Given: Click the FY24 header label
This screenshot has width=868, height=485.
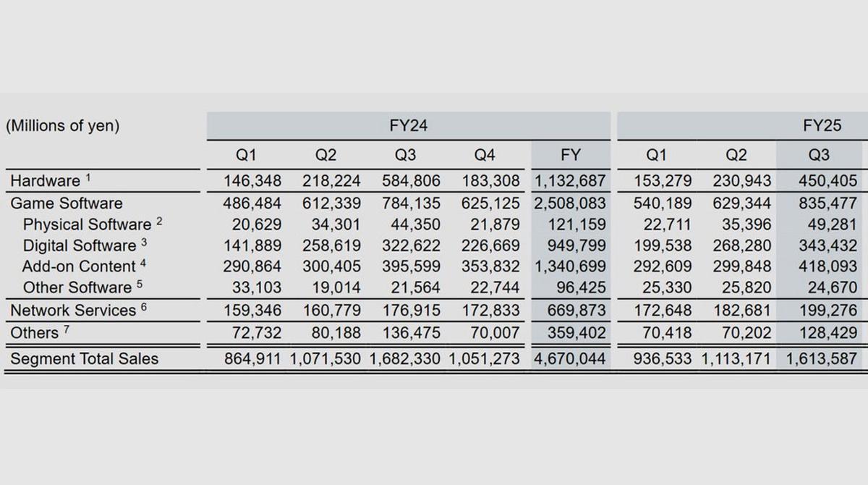Looking at the screenshot, I should coord(408,126).
